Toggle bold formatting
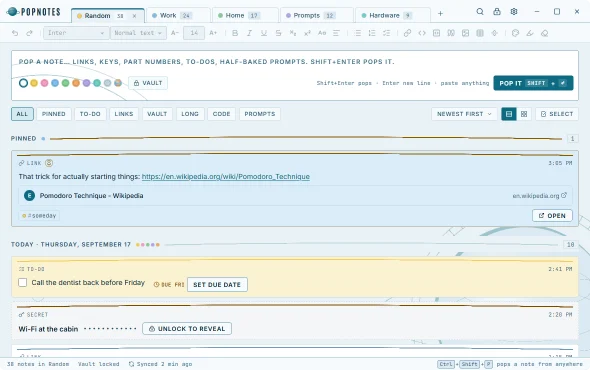Image resolution: width=590 pixels, height=370 pixels. coord(235,33)
